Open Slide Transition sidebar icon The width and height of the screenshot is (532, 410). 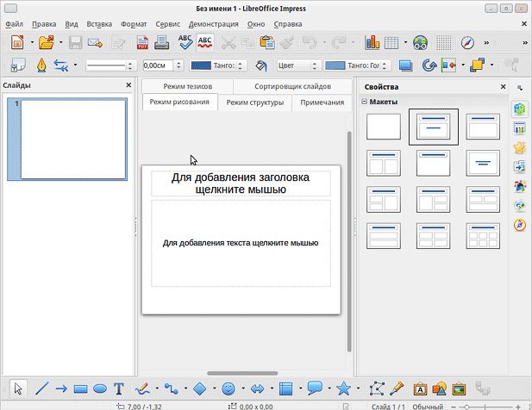pos(519,167)
